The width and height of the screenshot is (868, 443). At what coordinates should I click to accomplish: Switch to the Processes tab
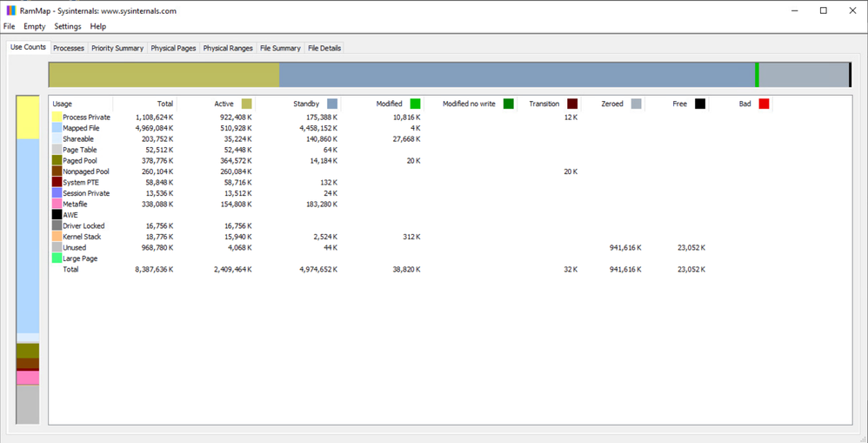click(x=69, y=48)
